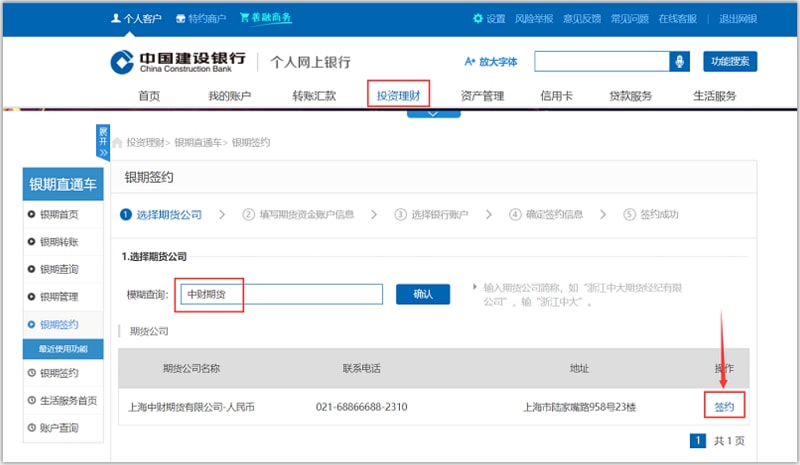Click the 功能搜索 button
Image resolution: width=800 pixels, height=465 pixels.
click(x=730, y=62)
